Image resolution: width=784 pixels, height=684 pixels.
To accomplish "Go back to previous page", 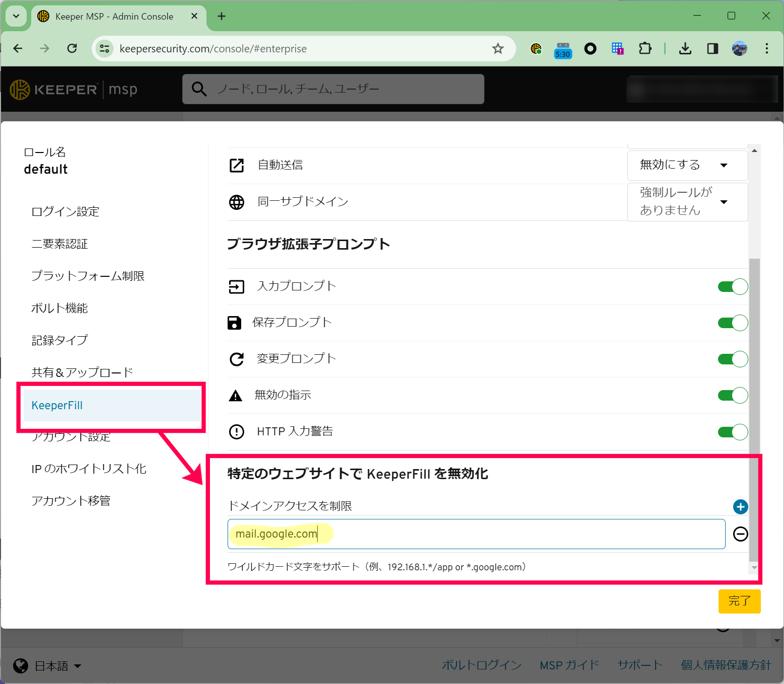I will coord(18,48).
